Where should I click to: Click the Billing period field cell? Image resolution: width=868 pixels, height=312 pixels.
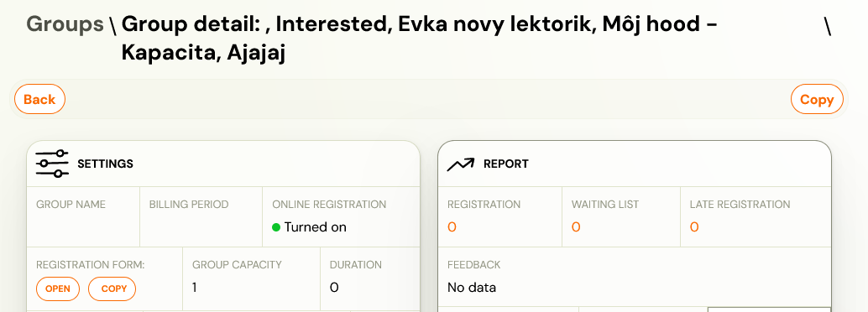tap(201, 217)
